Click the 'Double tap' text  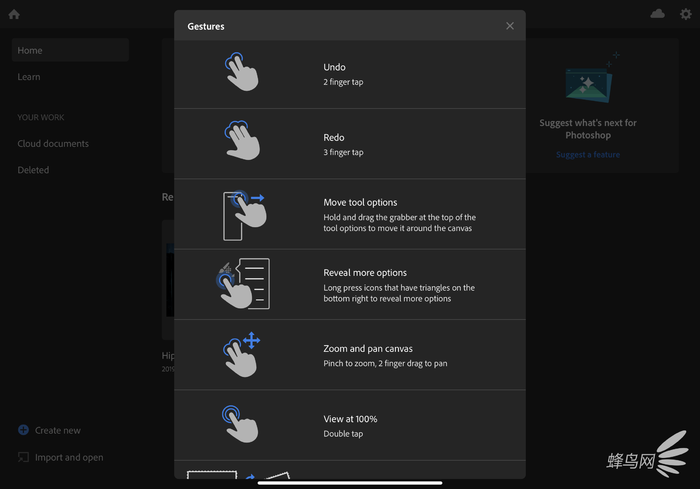click(x=343, y=434)
